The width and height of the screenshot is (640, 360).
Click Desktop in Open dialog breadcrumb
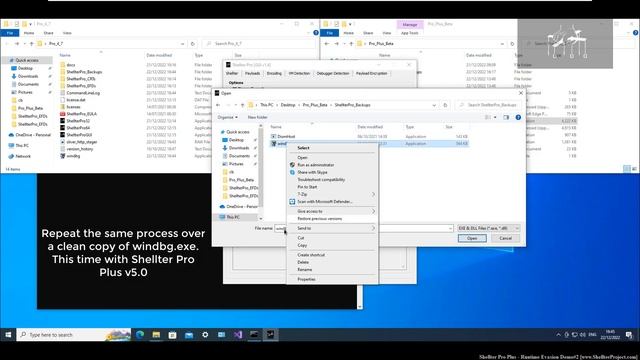[288, 105]
